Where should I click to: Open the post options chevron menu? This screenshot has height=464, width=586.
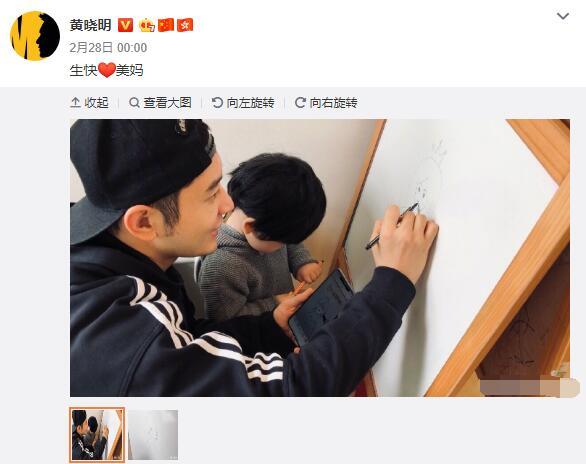563,16
